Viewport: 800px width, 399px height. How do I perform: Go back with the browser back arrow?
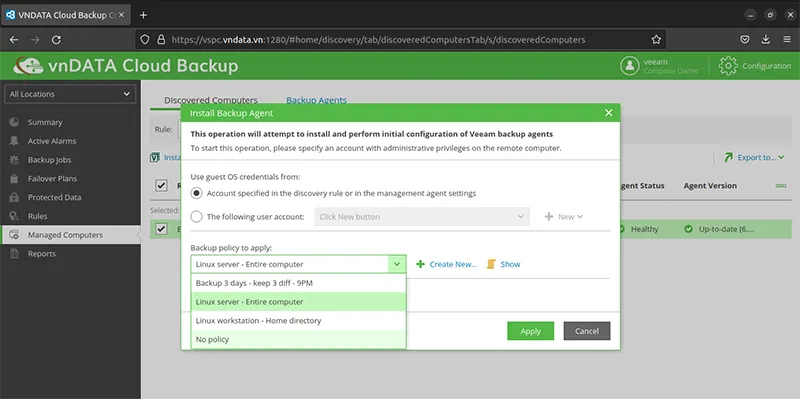pyautogui.click(x=14, y=39)
